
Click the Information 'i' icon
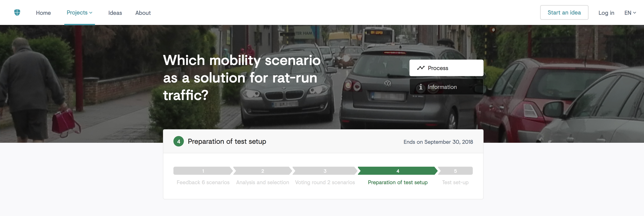coord(421,87)
